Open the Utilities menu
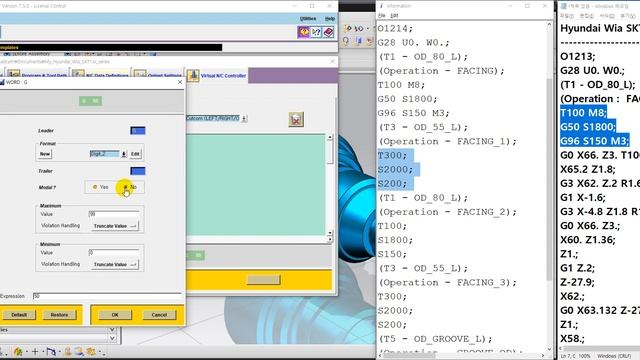 click(x=308, y=19)
